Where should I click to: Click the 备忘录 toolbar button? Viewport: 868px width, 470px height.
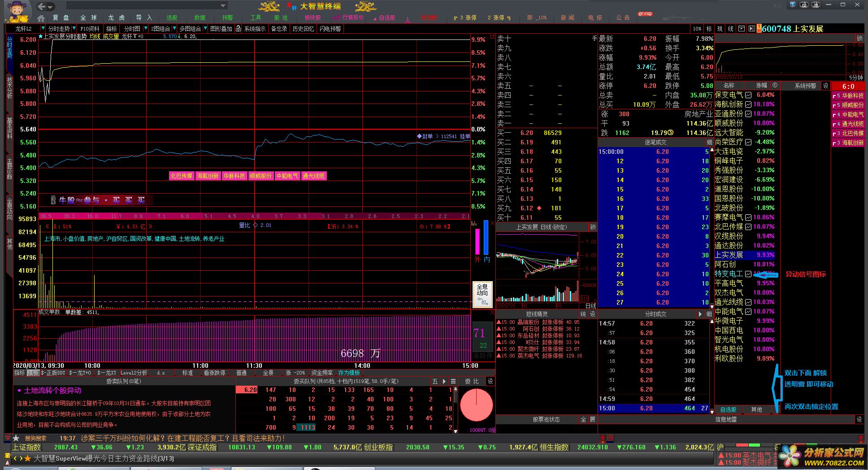[279, 29]
